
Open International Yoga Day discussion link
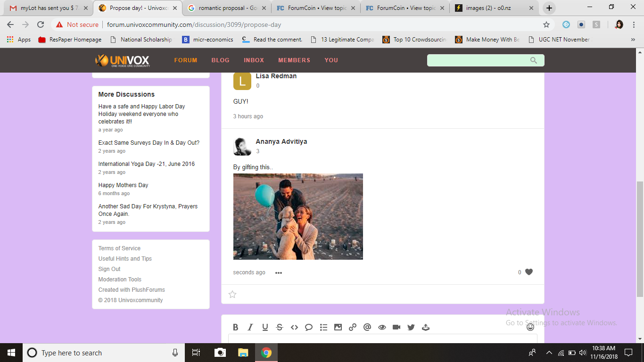pyautogui.click(x=147, y=164)
